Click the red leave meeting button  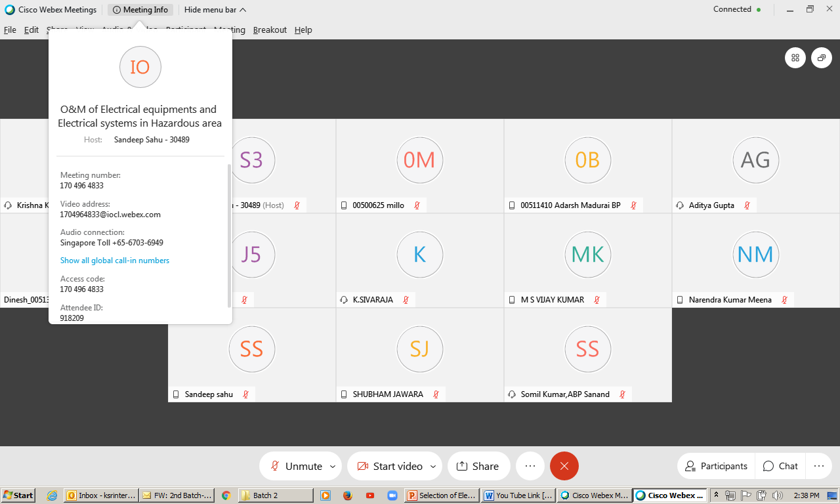click(x=564, y=466)
